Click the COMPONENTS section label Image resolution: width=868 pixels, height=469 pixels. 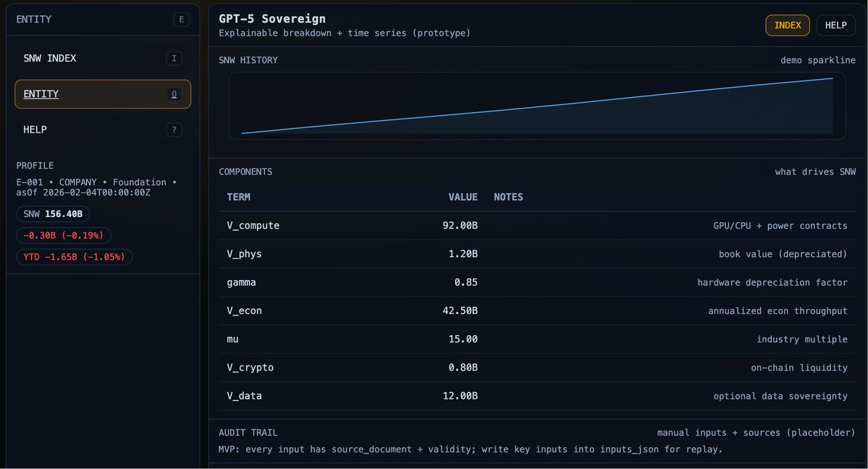point(245,172)
